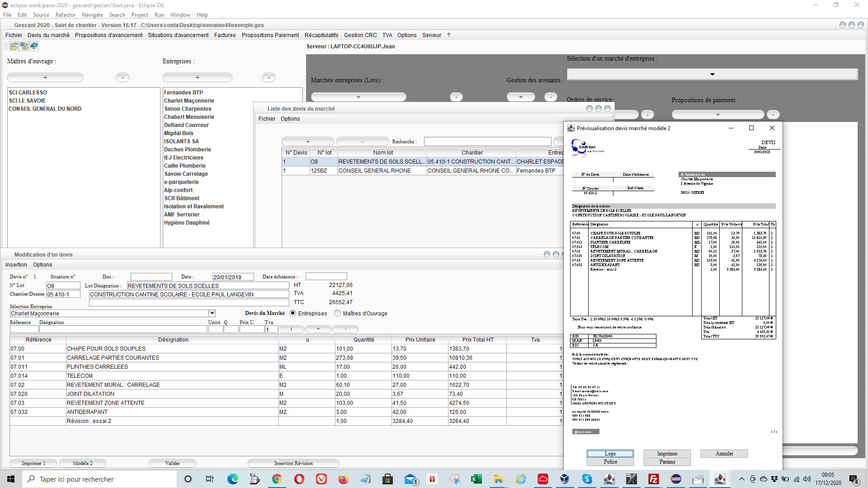Click Imprimer in the preview window

click(x=667, y=453)
